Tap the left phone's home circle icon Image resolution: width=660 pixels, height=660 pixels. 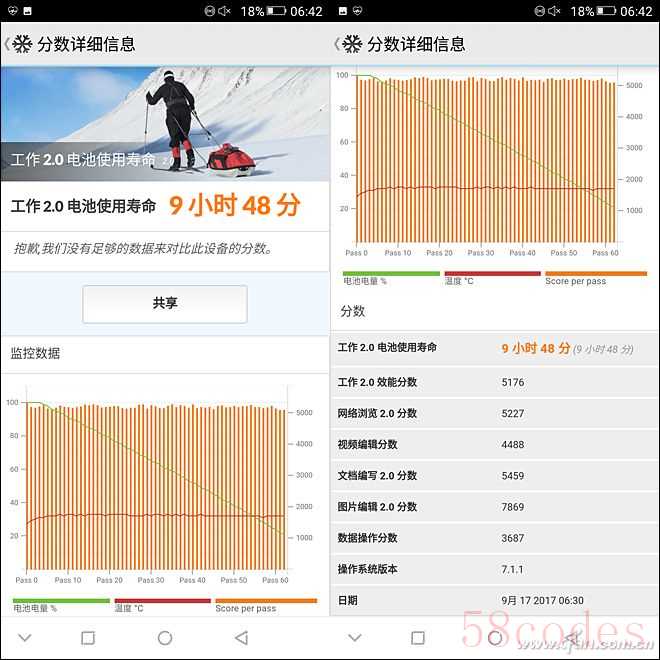pyautogui.click(x=165, y=638)
